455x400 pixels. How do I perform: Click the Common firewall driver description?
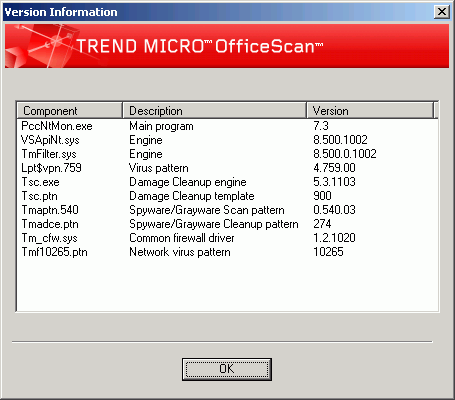(x=182, y=238)
